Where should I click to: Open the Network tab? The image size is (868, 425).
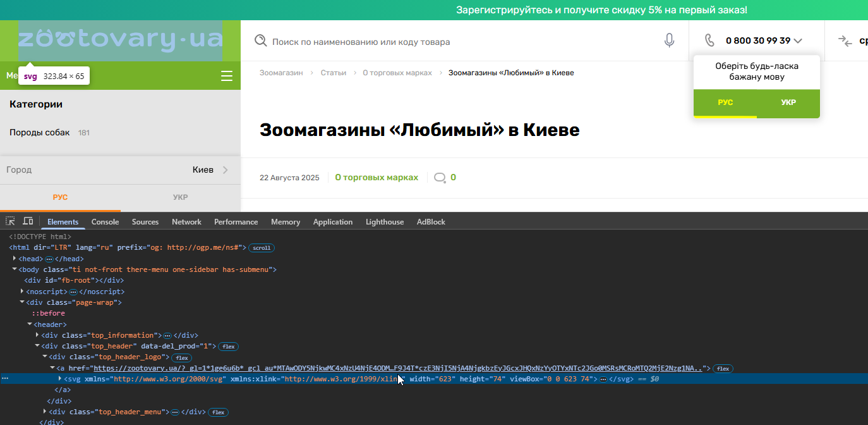(186, 222)
